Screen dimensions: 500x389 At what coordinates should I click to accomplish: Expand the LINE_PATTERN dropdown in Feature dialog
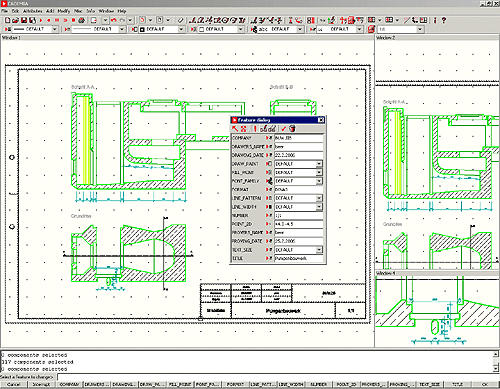coord(319,198)
